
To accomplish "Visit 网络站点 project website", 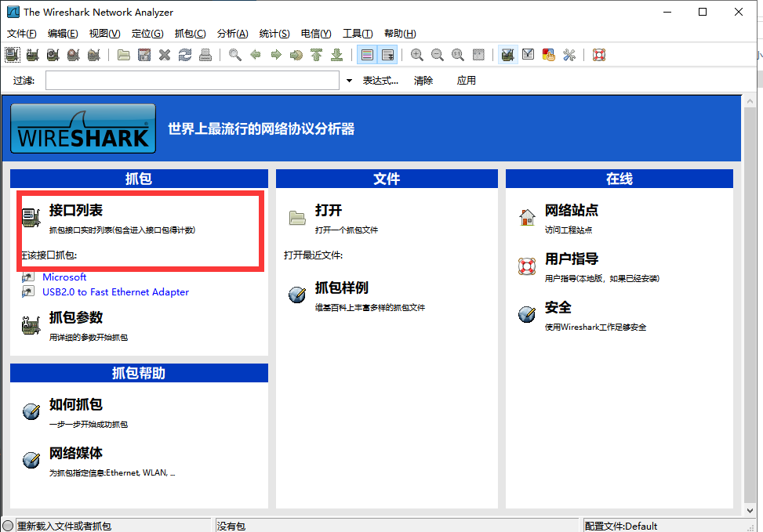I will (572, 210).
